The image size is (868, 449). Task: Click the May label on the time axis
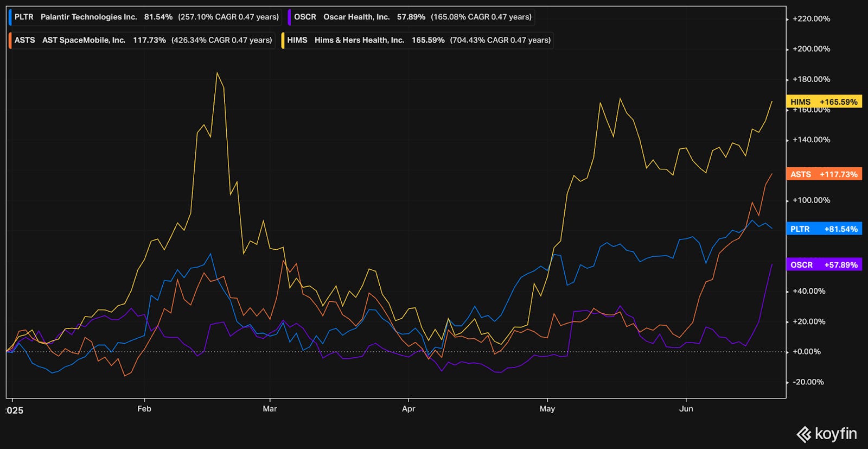[547, 409]
